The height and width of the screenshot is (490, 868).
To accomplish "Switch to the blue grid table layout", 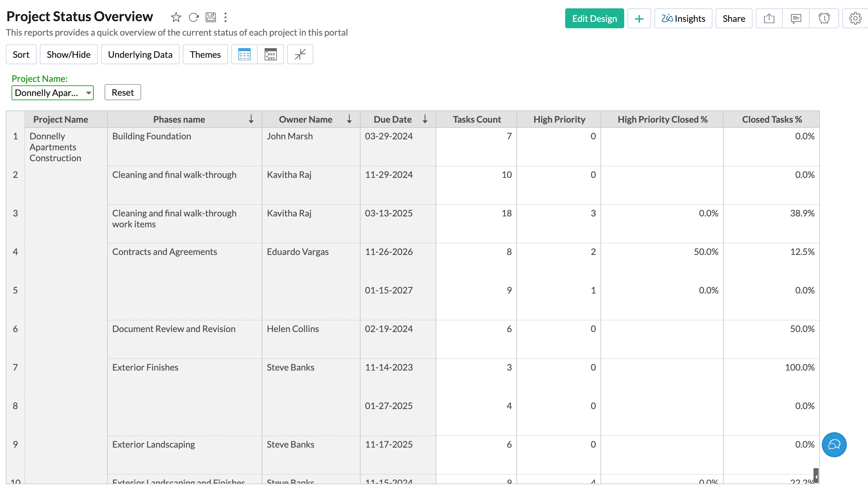I will pyautogui.click(x=244, y=54).
